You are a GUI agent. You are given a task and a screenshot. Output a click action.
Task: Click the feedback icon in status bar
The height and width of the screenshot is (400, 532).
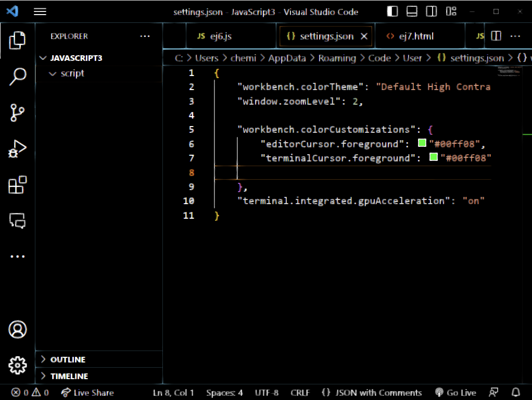pyautogui.click(x=493, y=393)
